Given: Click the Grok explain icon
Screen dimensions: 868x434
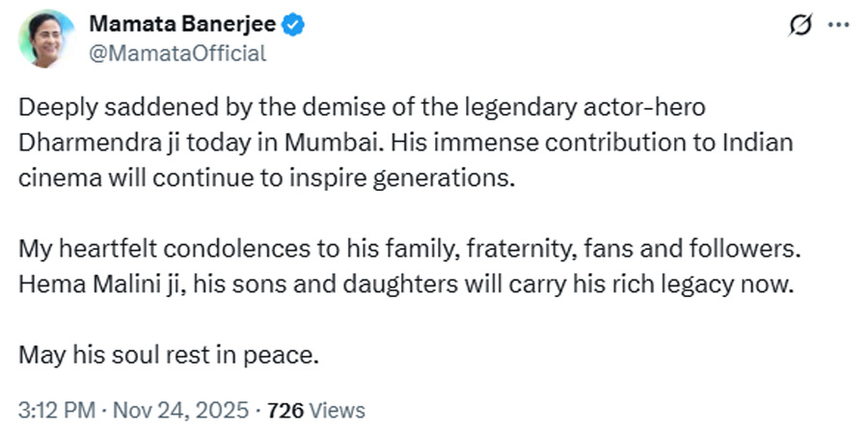Looking at the screenshot, I should pyautogui.click(x=800, y=26).
